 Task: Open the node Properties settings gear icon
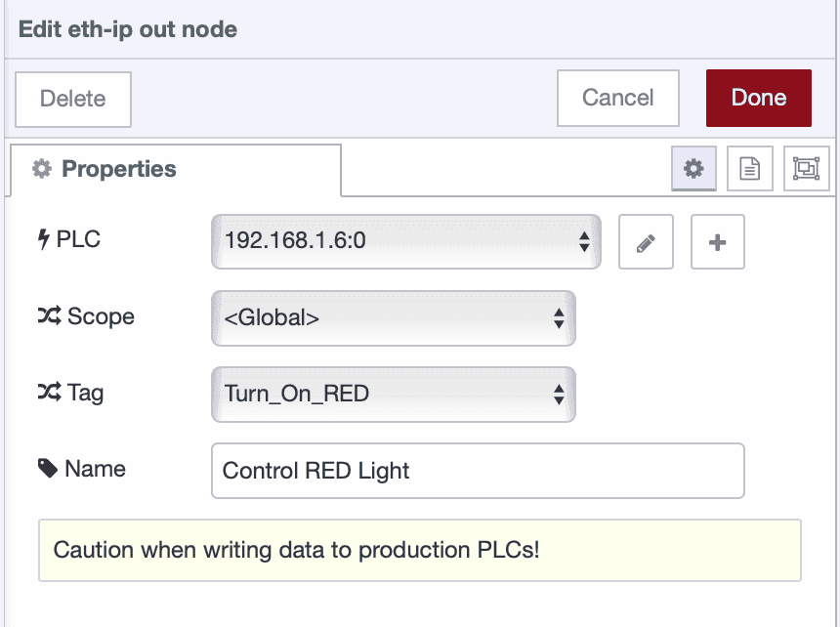[x=693, y=168]
